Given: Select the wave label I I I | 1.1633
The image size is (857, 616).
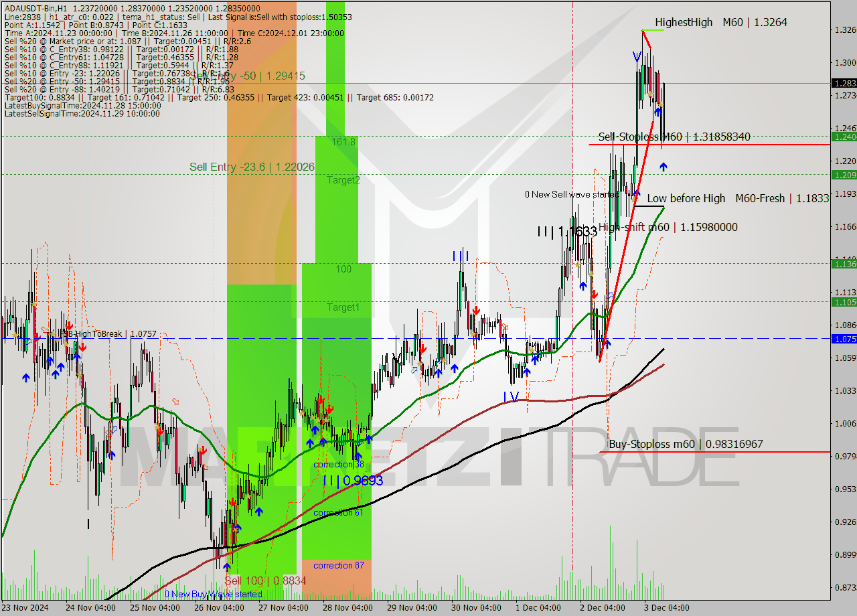Looking at the screenshot, I should 566,232.
